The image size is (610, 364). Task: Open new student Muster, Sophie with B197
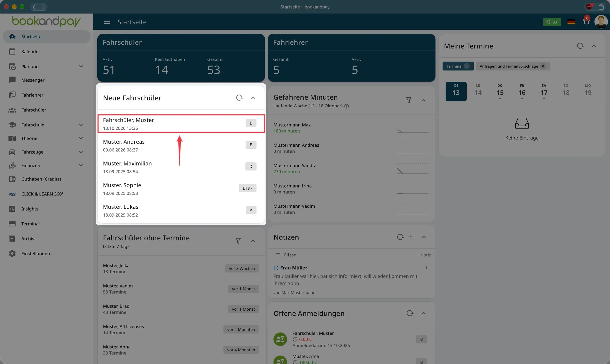point(181,189)
